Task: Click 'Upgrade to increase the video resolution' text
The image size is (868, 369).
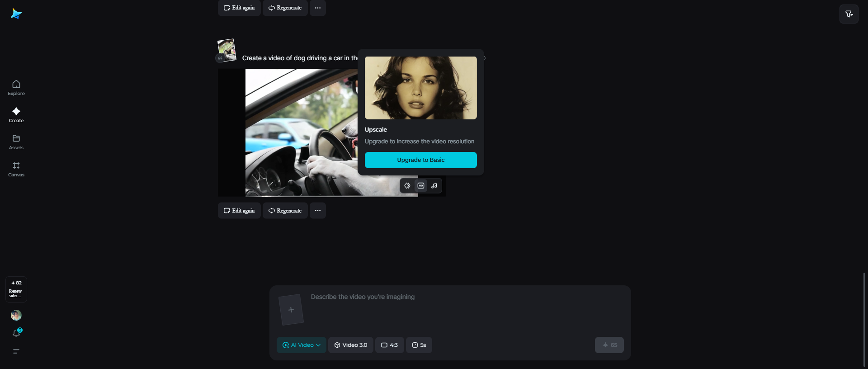Action: [x=420, y=142]
